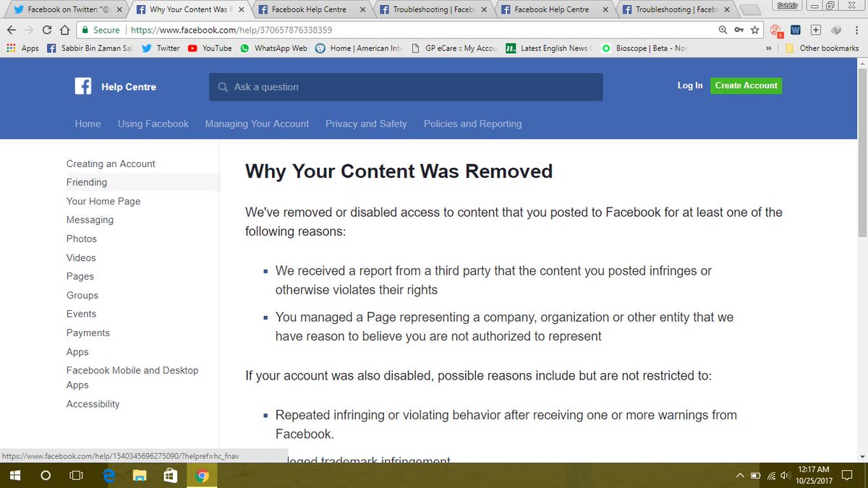Image resolution: width=868 pixels, height=488 pixels.
Task: Open Facebook Mobile and Desktop Apps link
Action: (132, 377)
